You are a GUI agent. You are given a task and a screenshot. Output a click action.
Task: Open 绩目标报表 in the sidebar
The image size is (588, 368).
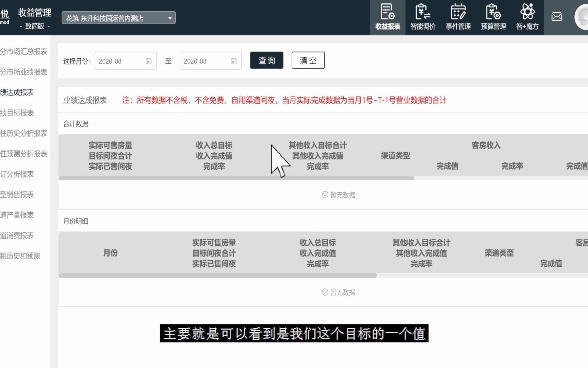[x=17, y=113]
